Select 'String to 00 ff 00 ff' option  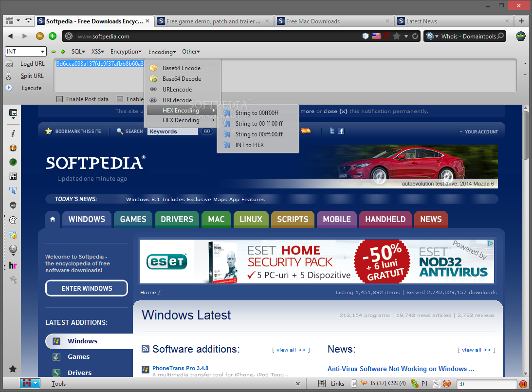258,124
